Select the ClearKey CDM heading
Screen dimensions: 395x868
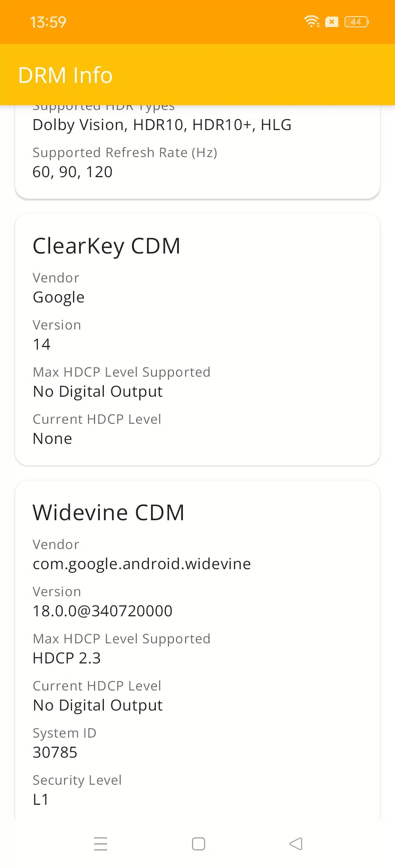(x=106, y=246)
